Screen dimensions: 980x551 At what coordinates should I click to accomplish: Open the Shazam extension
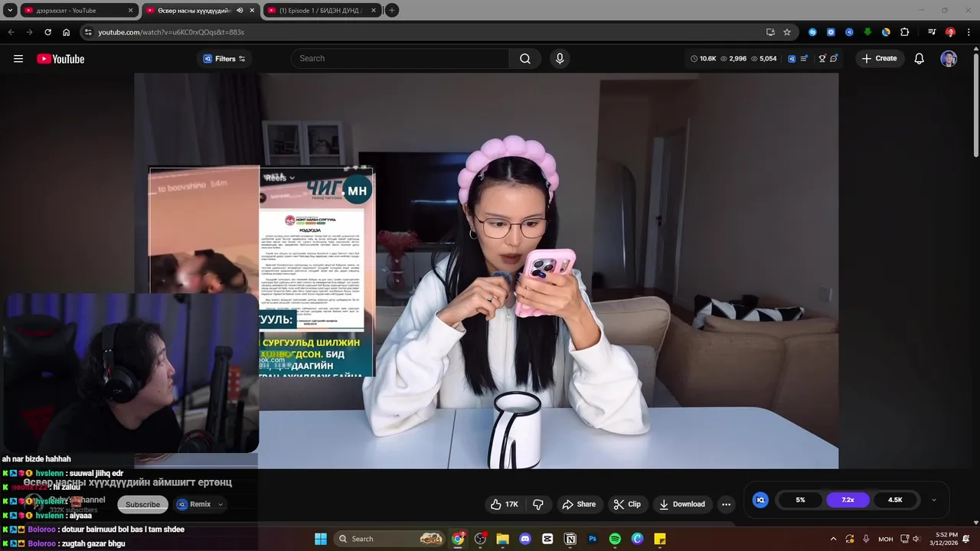812,32
